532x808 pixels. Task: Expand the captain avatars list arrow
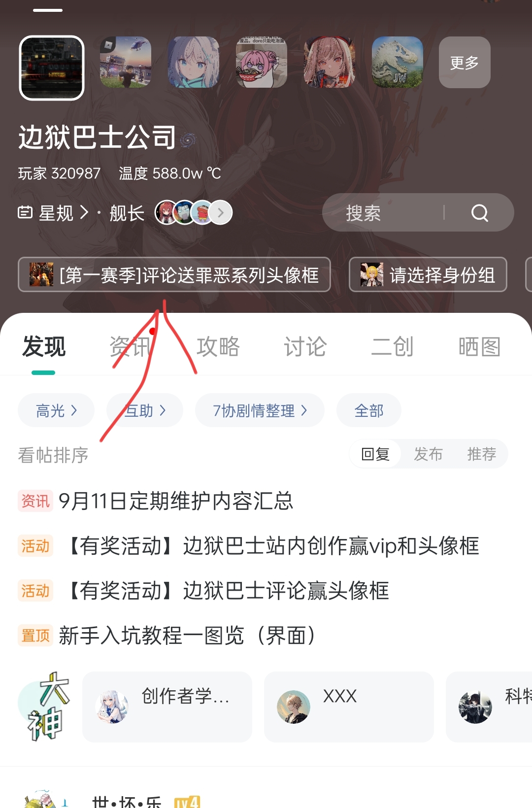pos(220,213)
